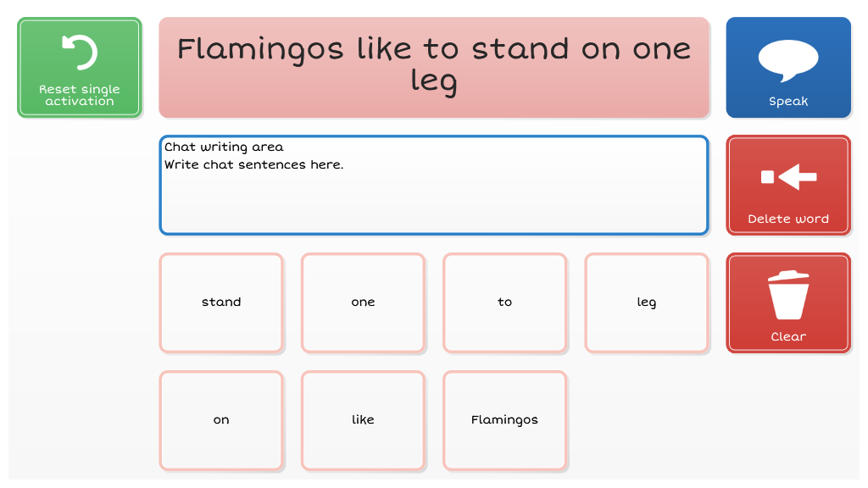Tap the 'leg' word tile
Image resolution: width=868 pixels, height=488 pixels.
(647, 302)
